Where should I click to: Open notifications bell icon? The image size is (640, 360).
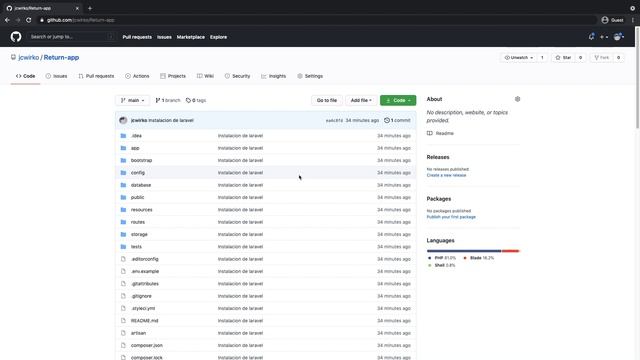(x=591, y=37)
